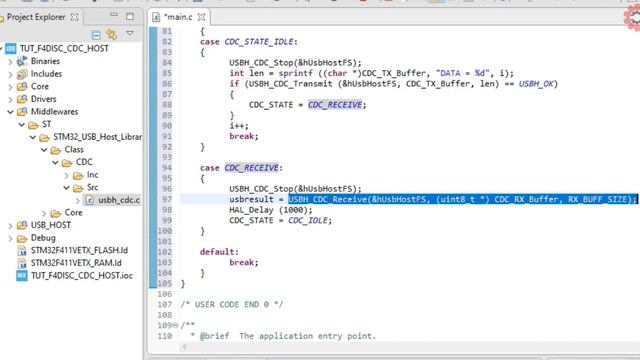Collapse the Middlewares folder
The height and width of the screenshot is (360, 640).
[x=11, y=112]
